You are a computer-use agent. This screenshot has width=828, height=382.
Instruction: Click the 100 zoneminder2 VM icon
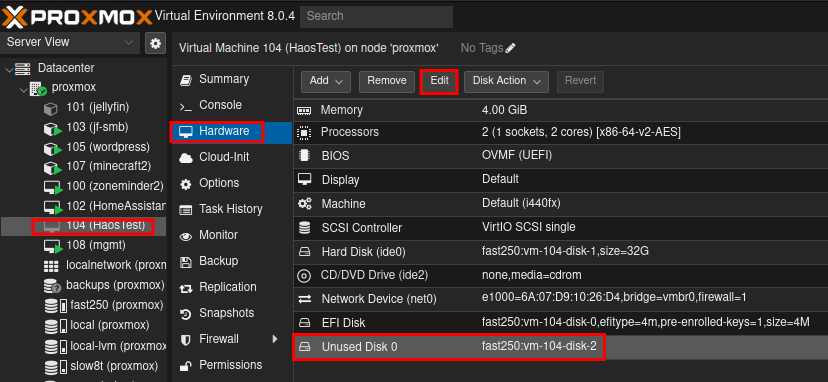point(53,187)
